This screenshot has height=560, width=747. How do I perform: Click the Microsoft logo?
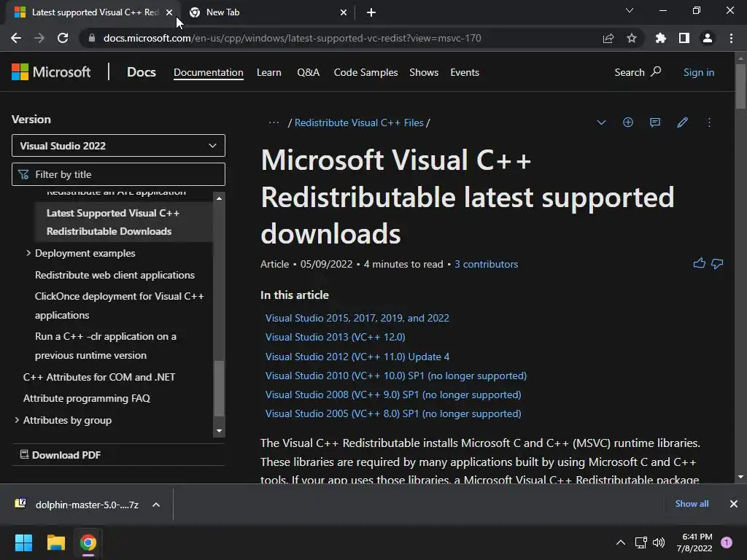pos(51,72)
